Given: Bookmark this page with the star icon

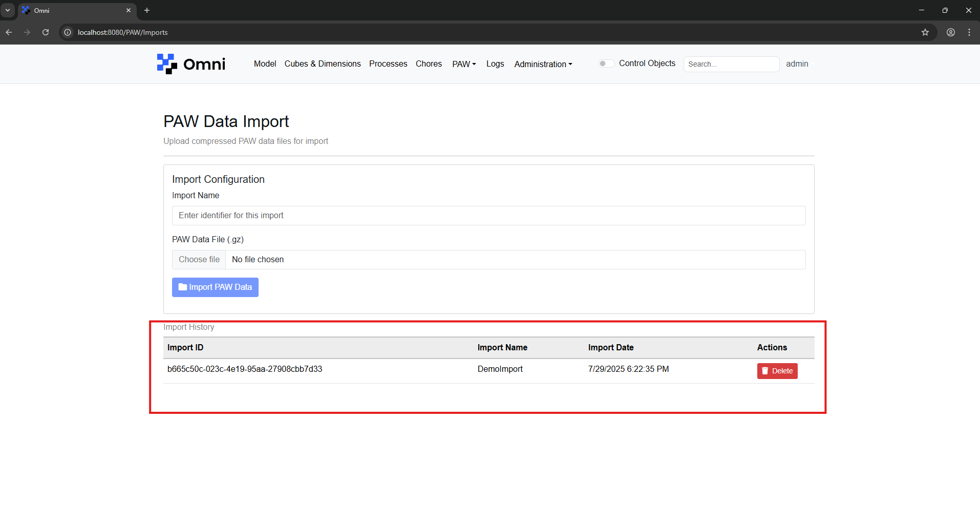Looking at the screenshot, I should click(925, 32).
